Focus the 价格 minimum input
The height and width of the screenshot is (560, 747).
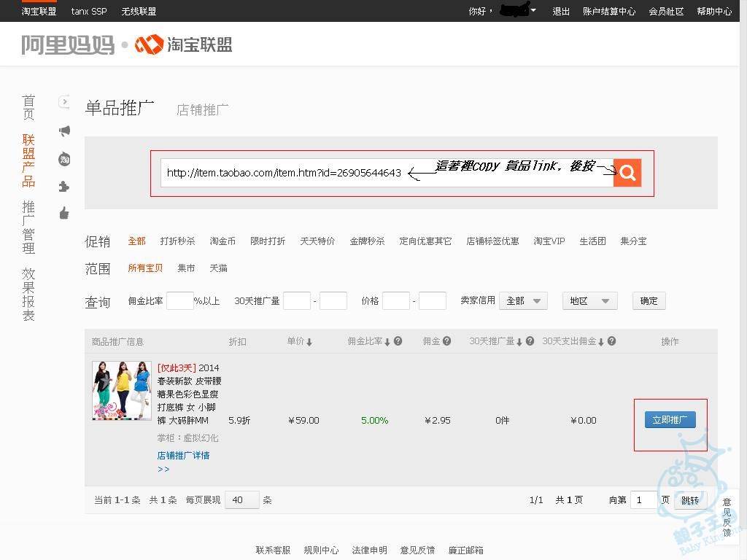pos(396,301)
